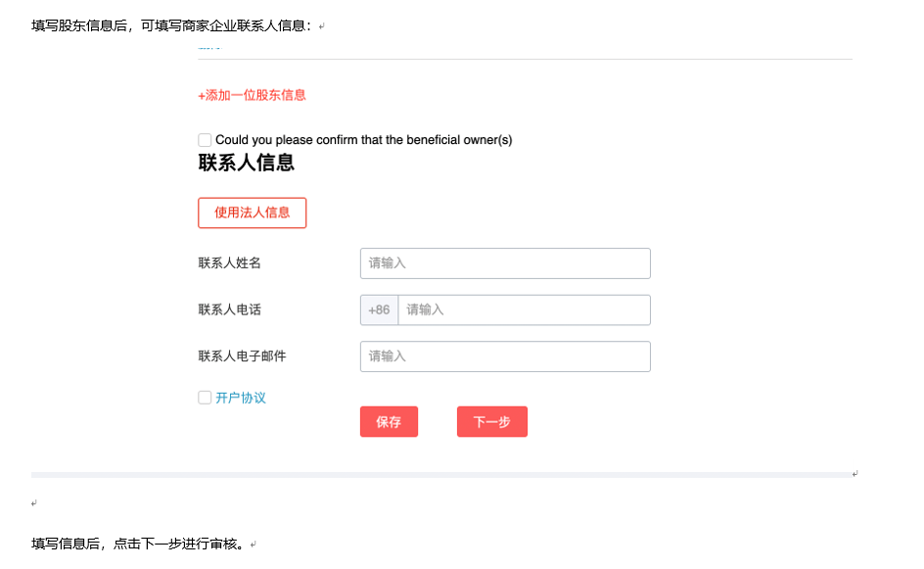The image size is (924, 569).
Task: Open the blue '开户协议' link
Action: [x=241, y=398]
